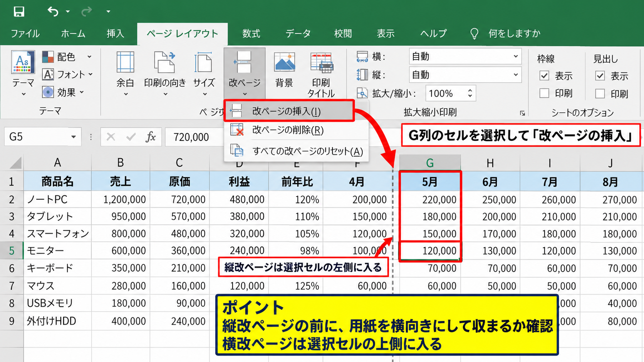Click the formula bar cancel X icon
The height and width of the screenshot is (362, 644).
pos(111,137)
